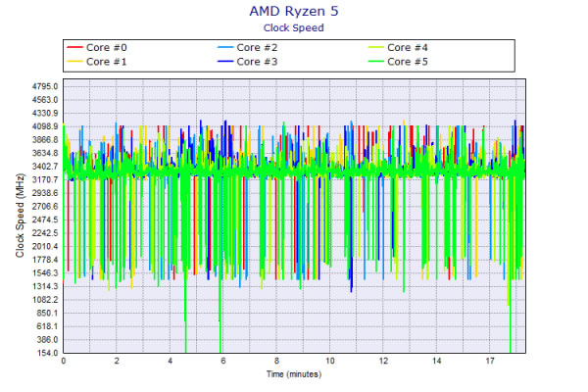This screenshot has height=392, width=588.
Task: Click the dark blue Core #3 color line
Action: click(225, 62)
